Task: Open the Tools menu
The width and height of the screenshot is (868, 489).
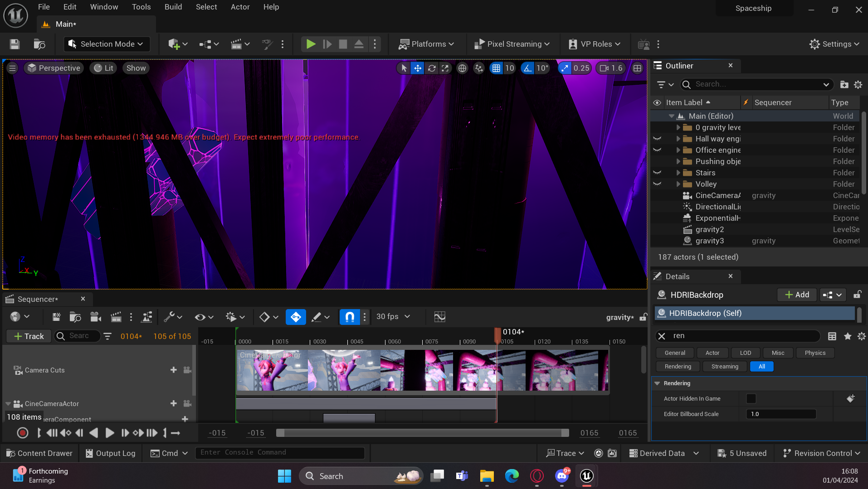Action: [141, 7]
